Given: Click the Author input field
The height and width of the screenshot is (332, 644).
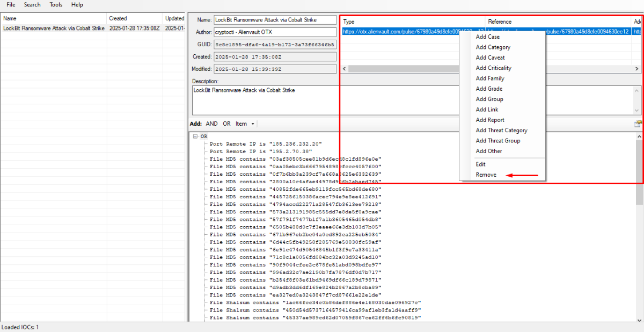Looking at the screenshot, I should coord(275,32).
